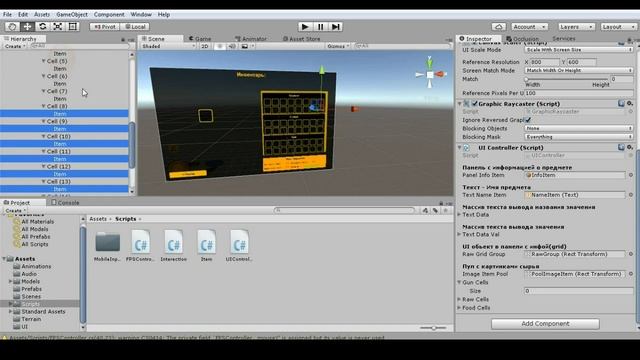Select the UIController C# script asset
This screenshot has height=360, width=640.
pyautogui.click(x=239, y=245)
